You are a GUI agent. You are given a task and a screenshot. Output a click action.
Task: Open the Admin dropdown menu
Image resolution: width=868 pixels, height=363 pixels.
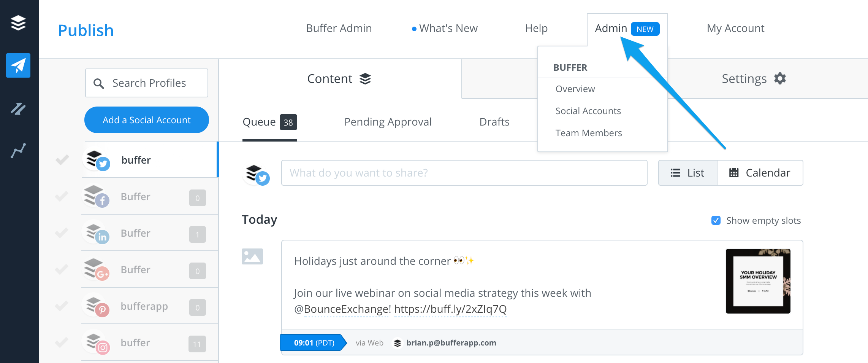click(x=611, y=28)
